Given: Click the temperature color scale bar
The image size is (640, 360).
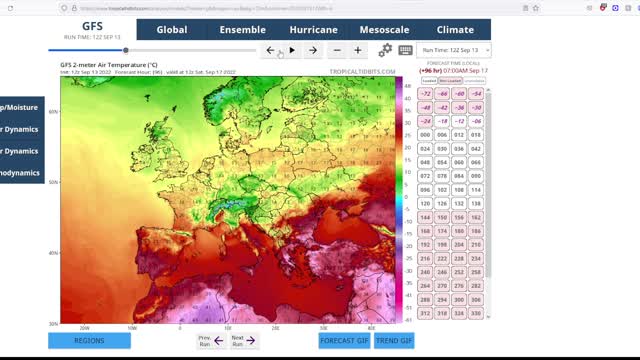Looking at the screenshot, I should 399,200.
